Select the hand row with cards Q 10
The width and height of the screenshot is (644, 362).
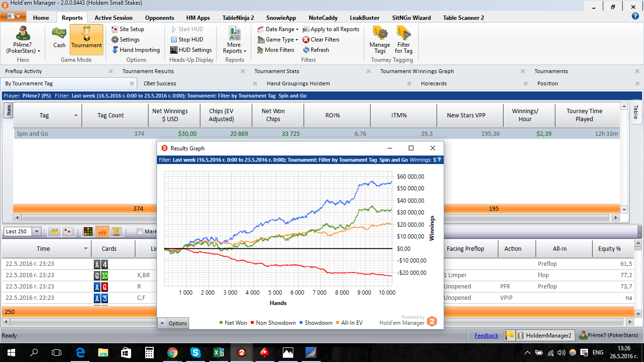318,275
